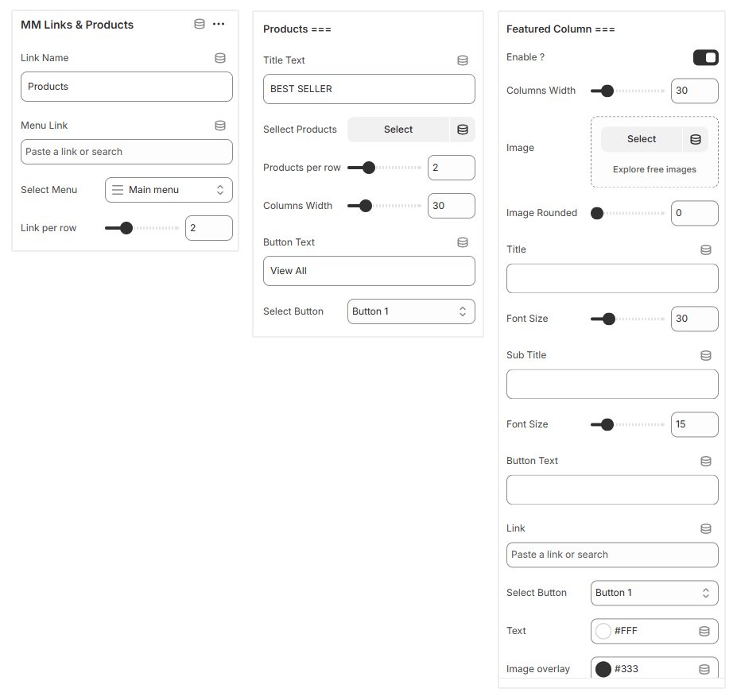The width and height of the screenshot is (733, 700).
Task: Click the three-dot menu in MM Links & Products
Action: click(x=219, y=24)
